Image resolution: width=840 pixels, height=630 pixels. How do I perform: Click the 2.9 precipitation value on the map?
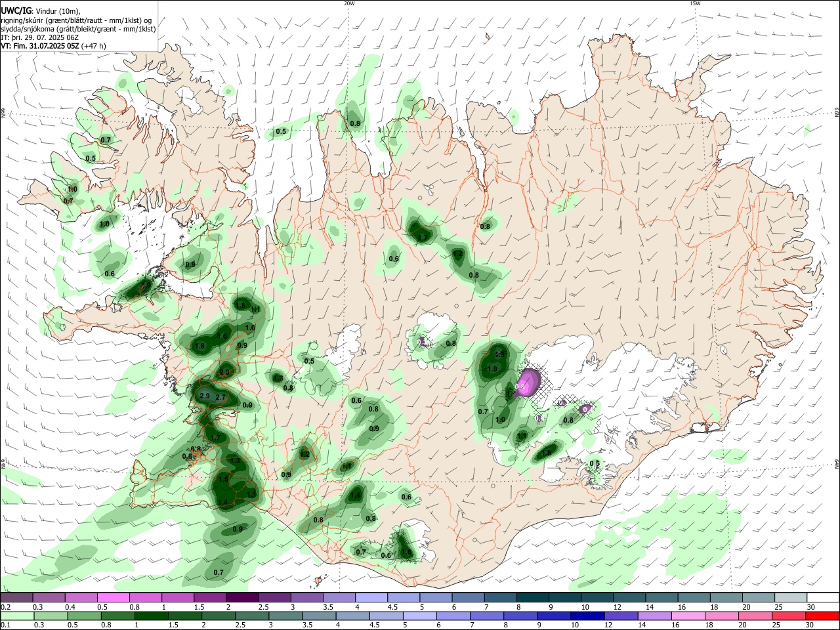click(204, 396)
